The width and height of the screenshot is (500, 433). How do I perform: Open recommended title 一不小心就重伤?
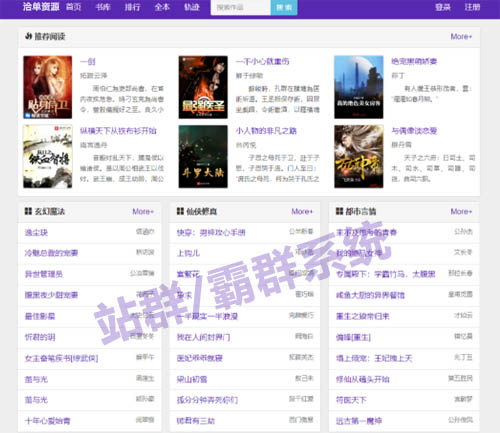click(x=262, y=61)
